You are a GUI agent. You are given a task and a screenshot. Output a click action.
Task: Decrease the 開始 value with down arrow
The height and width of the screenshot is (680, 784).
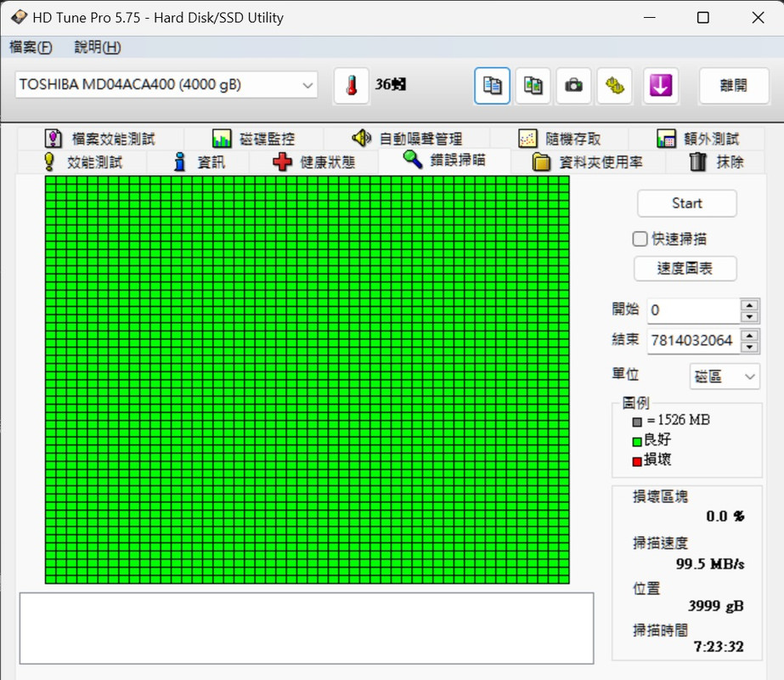point(749,317)
